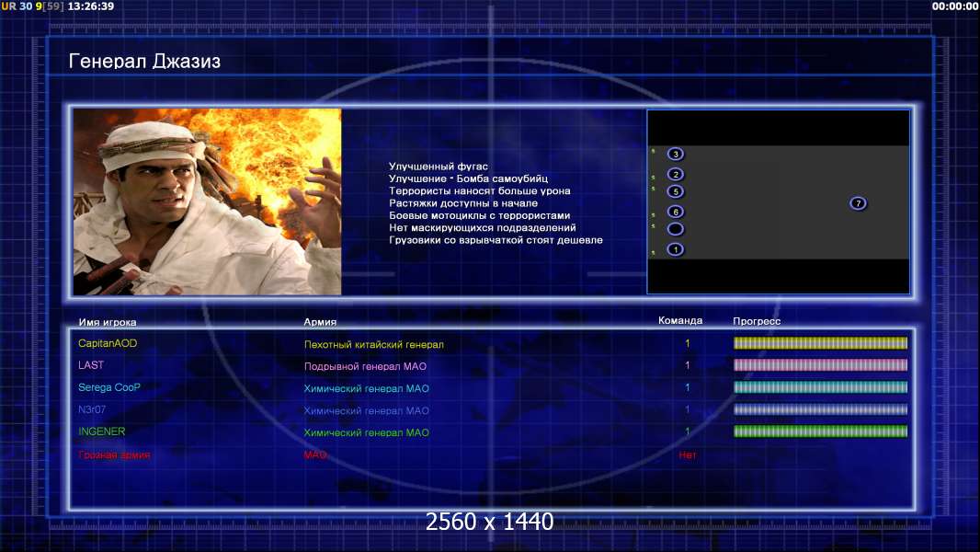Select start position marker 6 on the minimap

coord(675,212)
